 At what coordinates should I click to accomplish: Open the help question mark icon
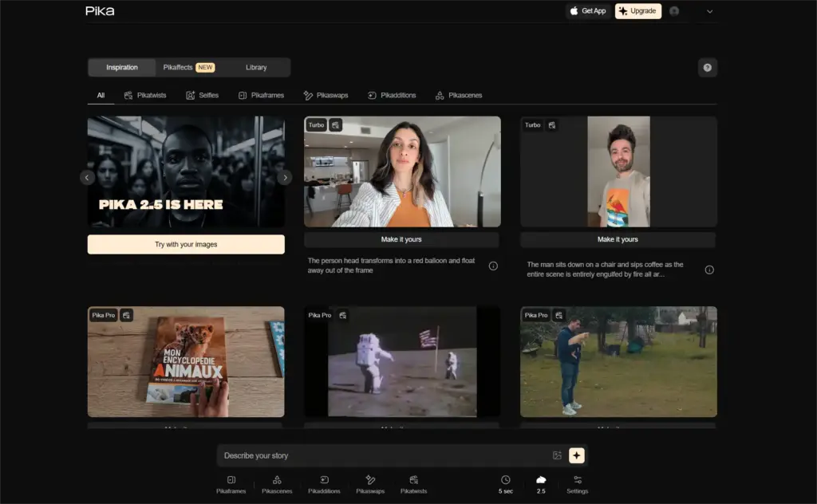[x=707, y=68]
